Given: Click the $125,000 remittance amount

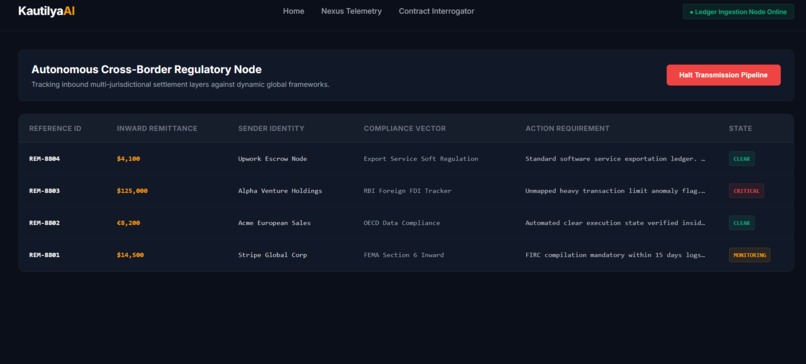Looking at the screenshot, I should (x=132, y=191).
